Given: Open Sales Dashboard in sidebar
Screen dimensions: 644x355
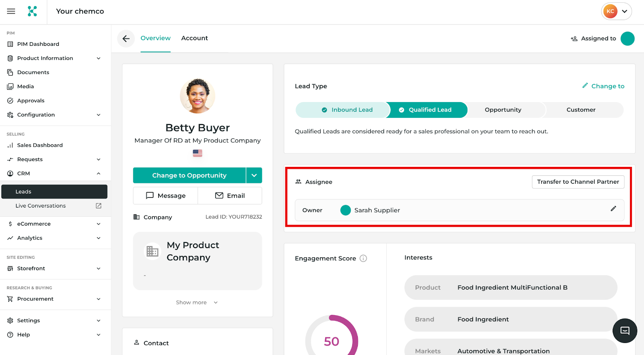Looking at the screenshot, I should [40, 145].
